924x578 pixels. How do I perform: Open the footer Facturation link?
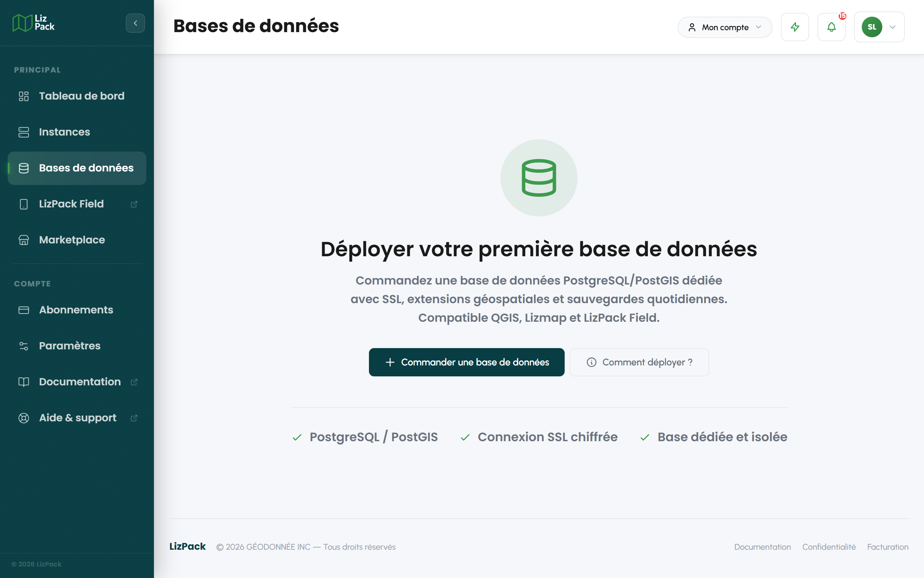(888, 547)
